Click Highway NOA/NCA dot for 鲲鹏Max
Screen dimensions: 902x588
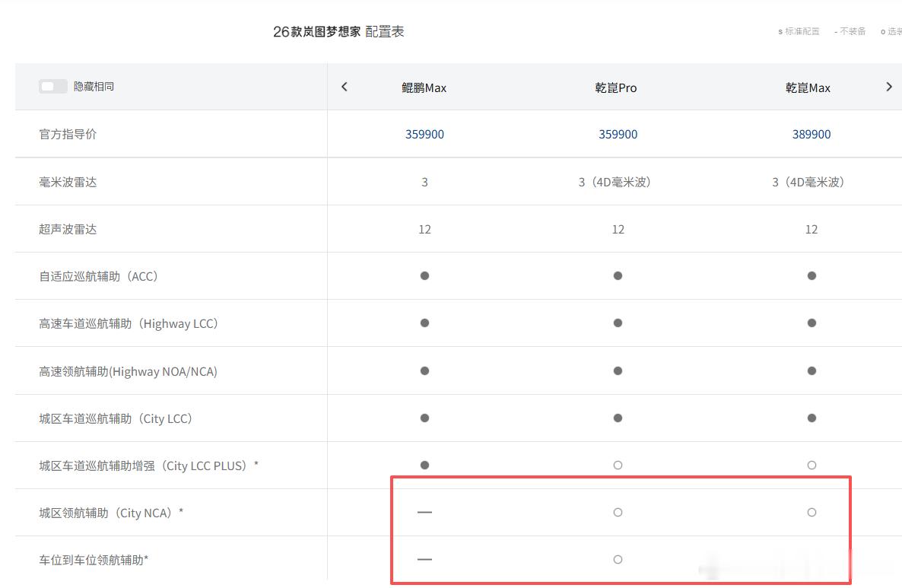(x=424, y=371)
